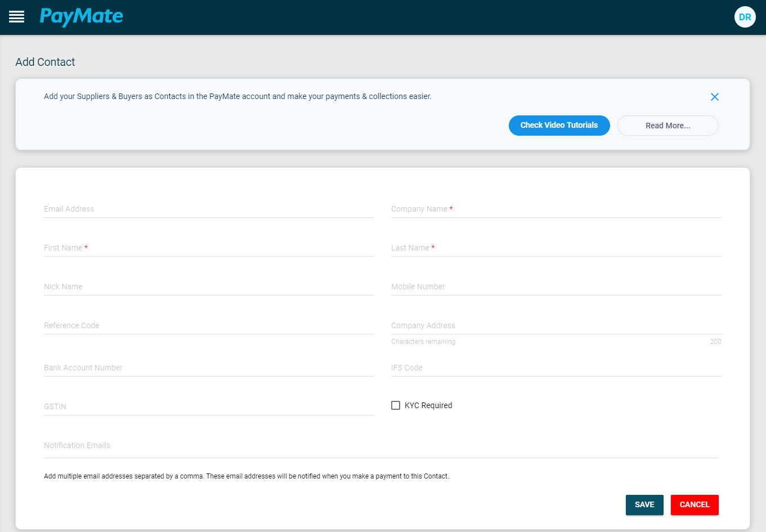Open the DR user profile avatar

pyautogui.click(x=745, y=17)
